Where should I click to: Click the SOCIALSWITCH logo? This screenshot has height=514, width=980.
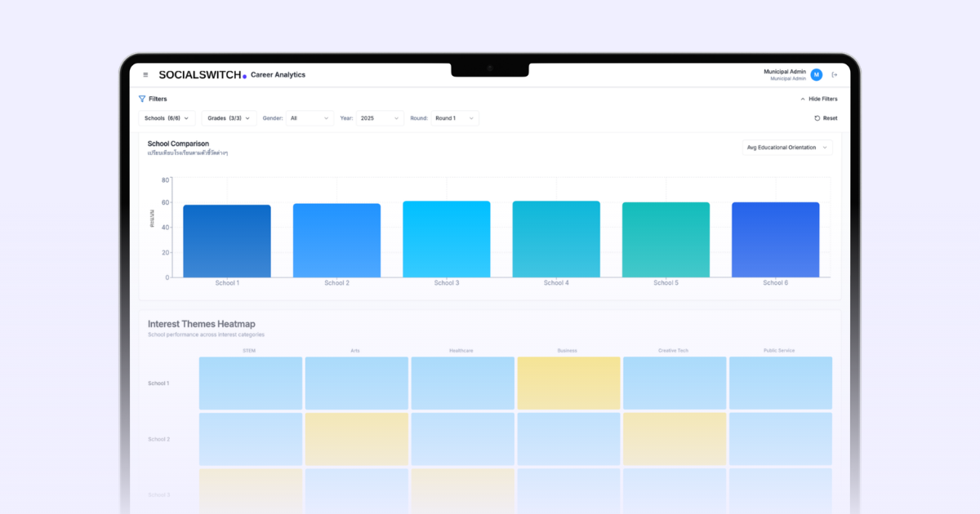coord(200,74)
